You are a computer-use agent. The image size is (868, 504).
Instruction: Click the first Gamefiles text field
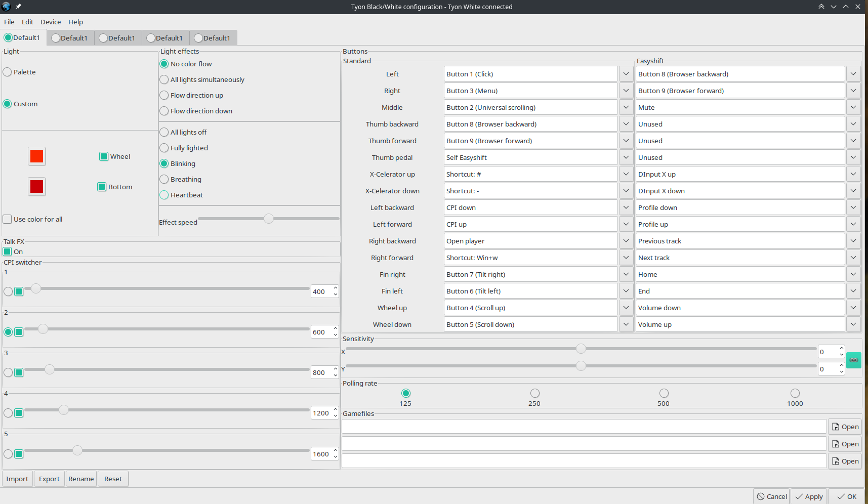584,427
